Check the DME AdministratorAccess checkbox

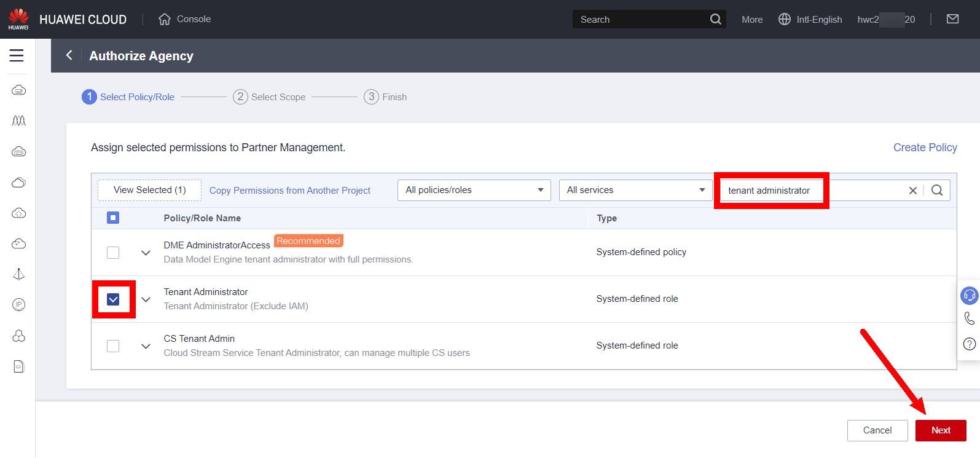[113, 253]
